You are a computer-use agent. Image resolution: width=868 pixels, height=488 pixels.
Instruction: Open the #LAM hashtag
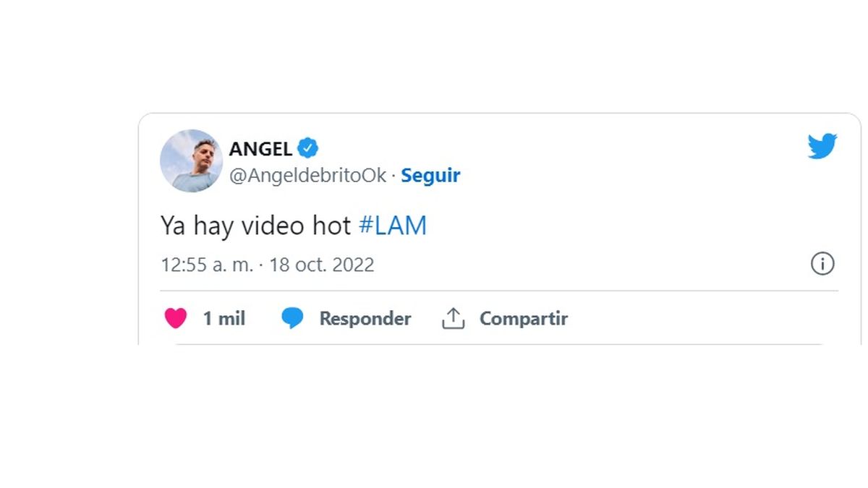393,226
